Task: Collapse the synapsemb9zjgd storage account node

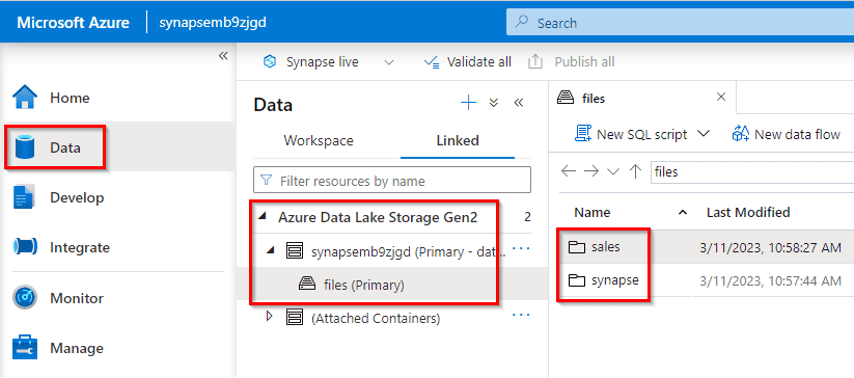Action: 271,250
